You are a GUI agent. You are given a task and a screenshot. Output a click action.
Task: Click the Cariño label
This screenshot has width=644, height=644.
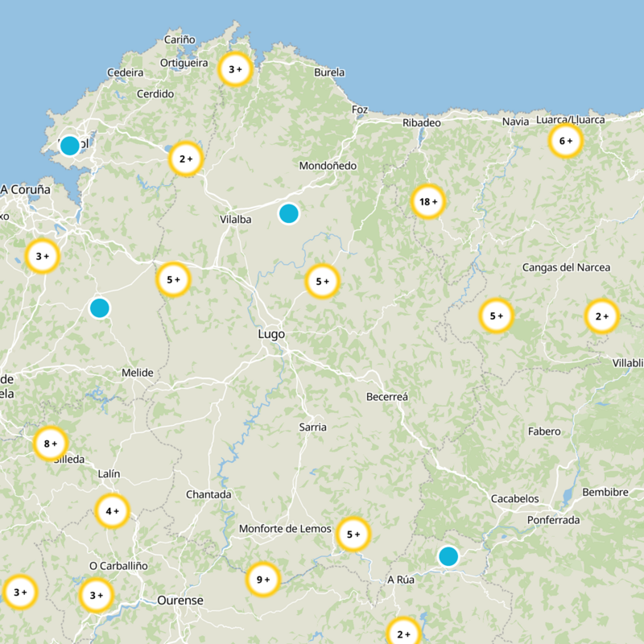tap(180, 39)
